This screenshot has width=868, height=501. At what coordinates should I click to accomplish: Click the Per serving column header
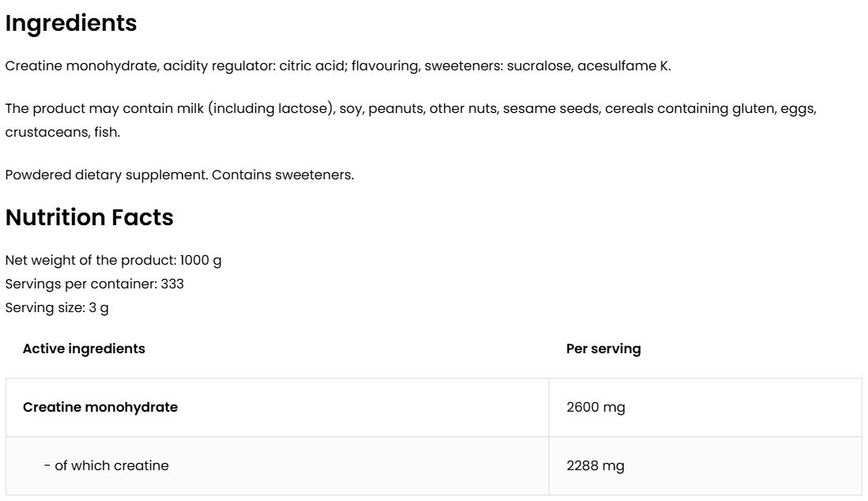(x=603, y=348)
